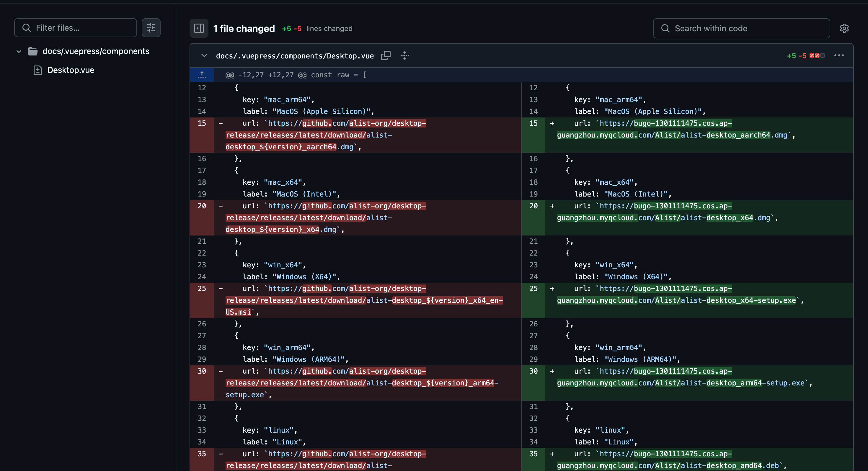The width and height of the screenshot is (868, 471).
Task: Select Desktop.vue in the file tree
Action: coord(71,70)
